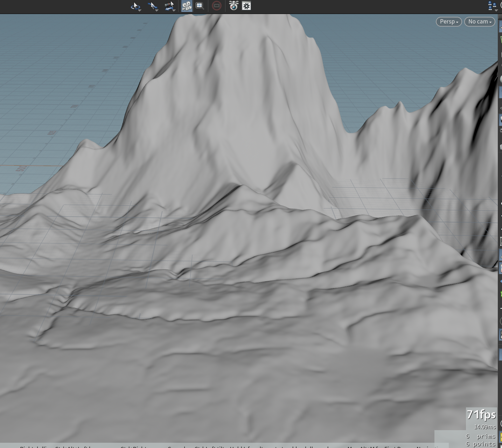Image resolution: width=502 pixels, height=448 pixels.
Task: Open the Persp view menu
Action: coord(449,22)
